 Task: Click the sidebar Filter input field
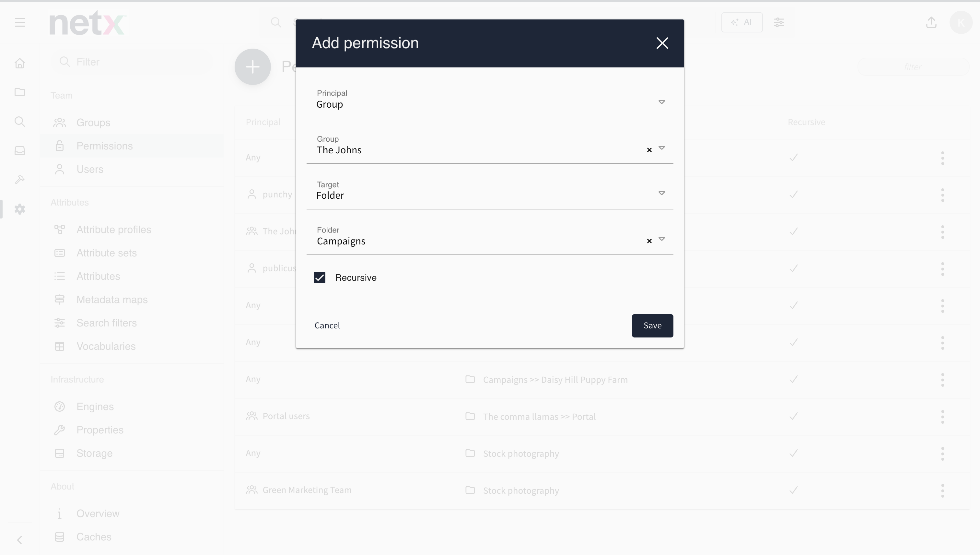[132, 62]
